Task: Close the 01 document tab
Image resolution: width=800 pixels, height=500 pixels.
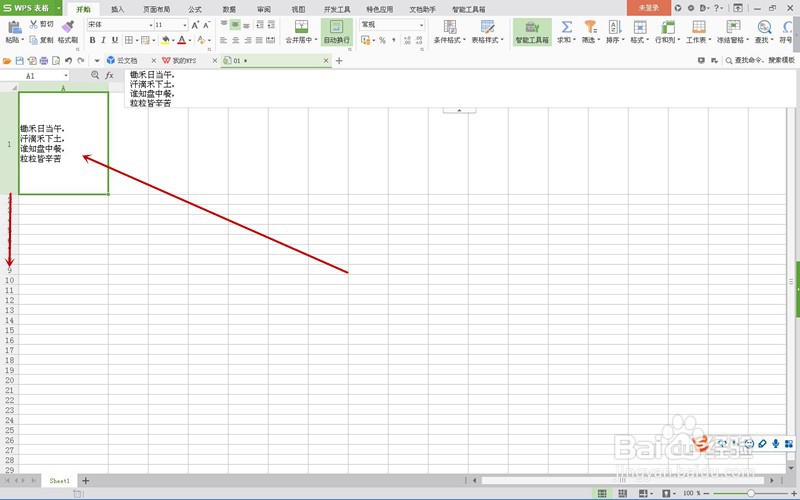Action: click(x=326, y=61)
